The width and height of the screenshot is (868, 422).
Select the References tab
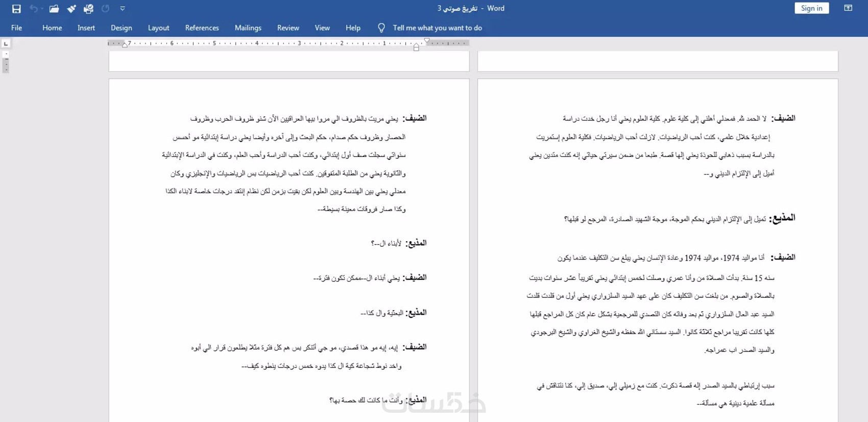pos(202,28)
